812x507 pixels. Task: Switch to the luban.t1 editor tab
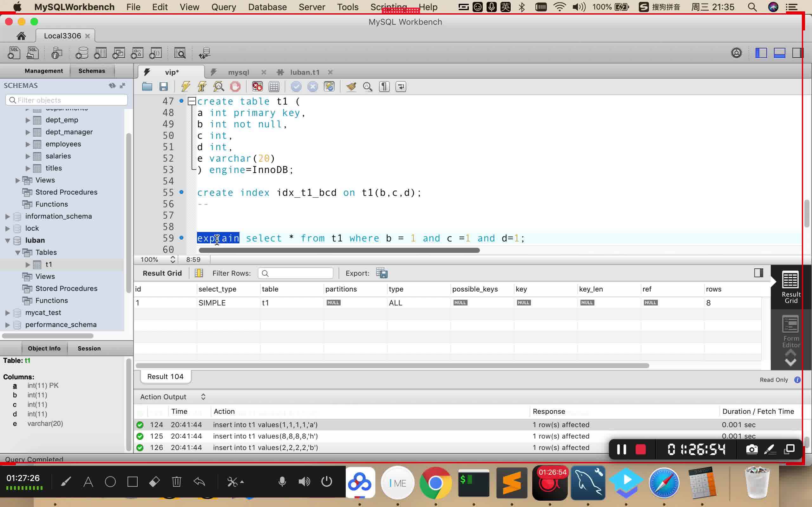pyautogui.click(x=304, y=72)
